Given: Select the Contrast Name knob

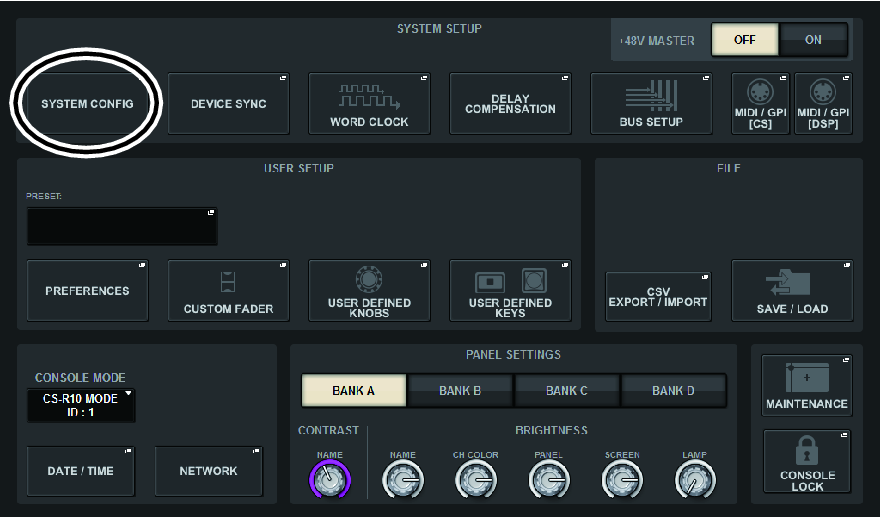Looking at the screenshot, I should (329, 481).
